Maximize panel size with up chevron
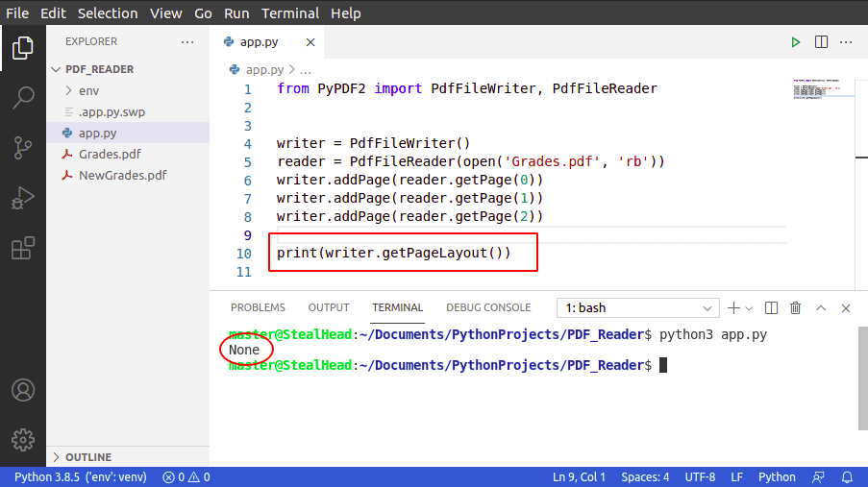The image size is (868, 487). pyautogui.click(x=821, y=308)
